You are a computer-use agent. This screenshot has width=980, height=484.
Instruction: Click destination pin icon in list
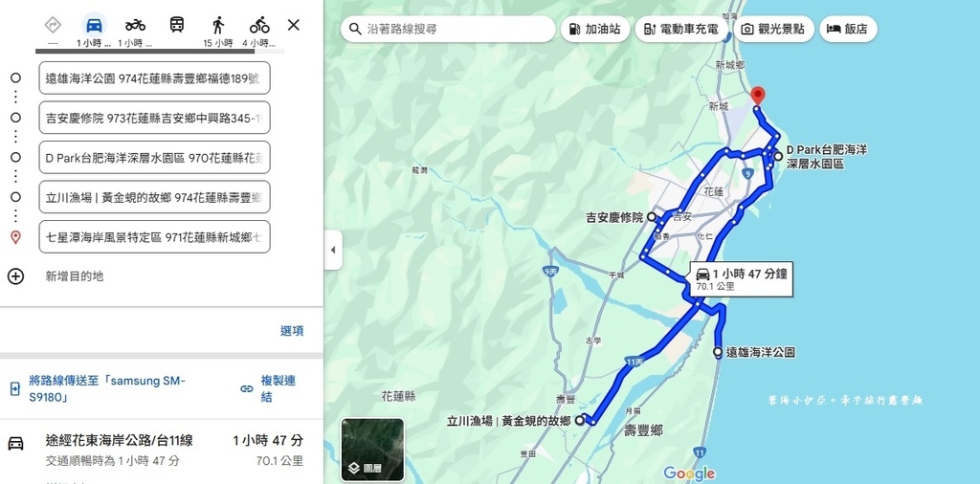point(15,236)
